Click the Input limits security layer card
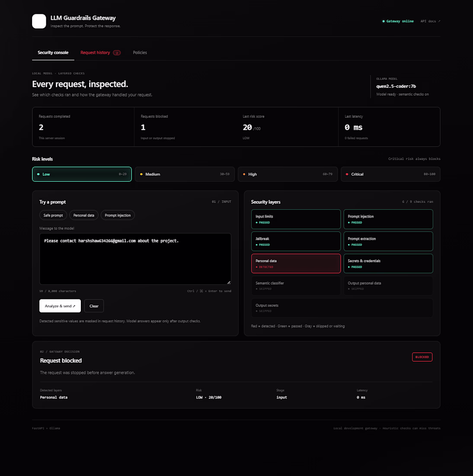The width and height of the screenshot is (473, 476). (x=296, y=219)
